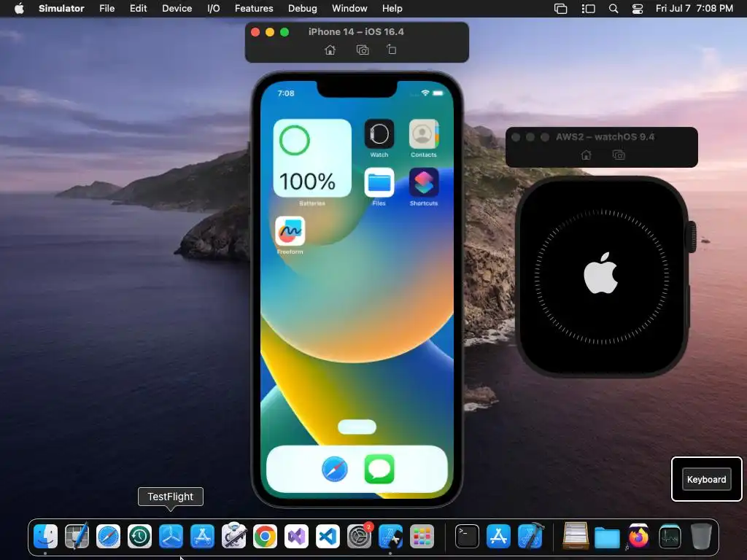Viewport: 747px width, 560px height.
Task: Click the watch's Digital Crown
Action: [x=691, y=237]
